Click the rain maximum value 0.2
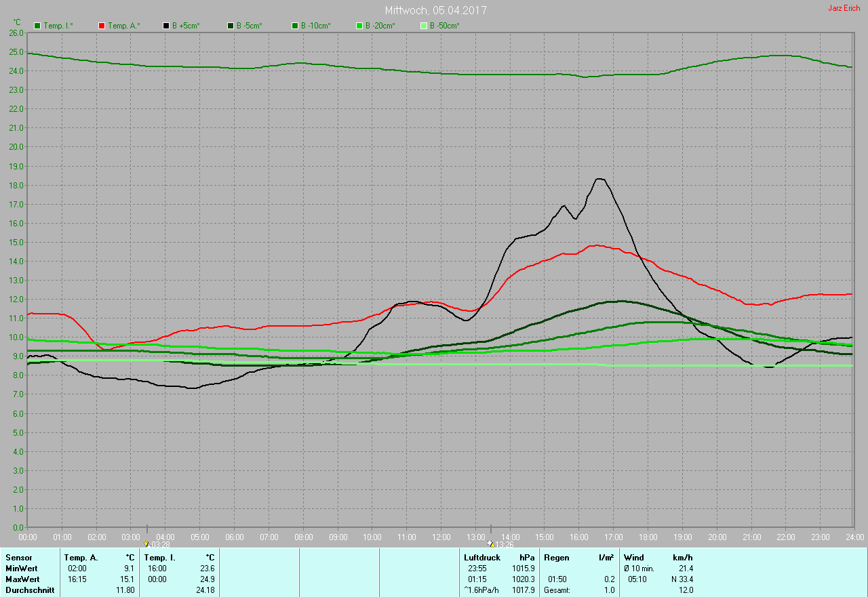 609,579
